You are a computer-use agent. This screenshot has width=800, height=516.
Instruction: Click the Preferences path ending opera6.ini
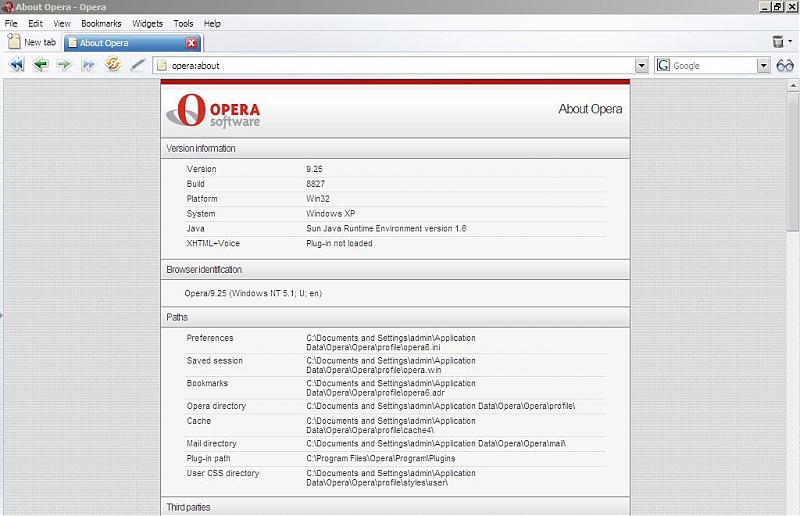pos(391,342)
